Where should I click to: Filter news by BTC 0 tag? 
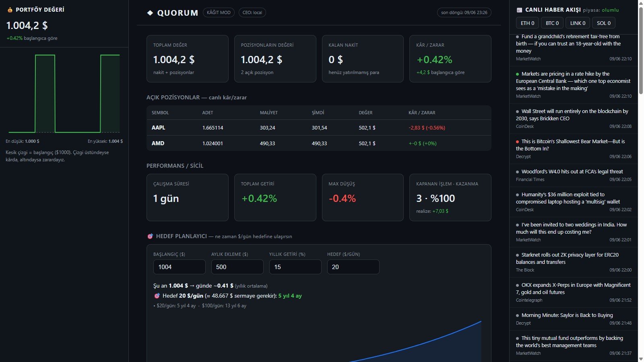552,23
